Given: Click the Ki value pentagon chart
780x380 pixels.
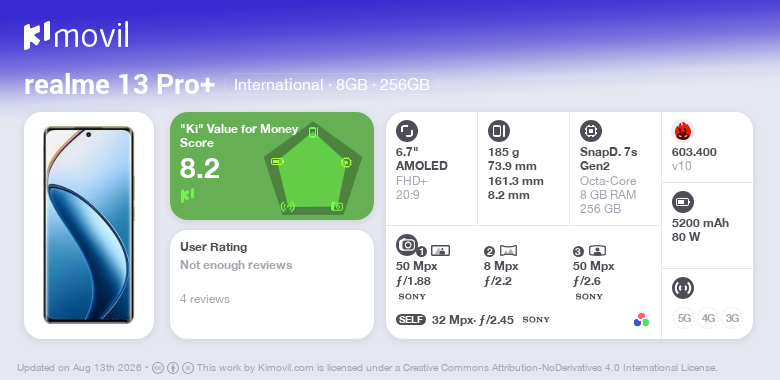Looking at the screenshot, I should pos(313,169).
